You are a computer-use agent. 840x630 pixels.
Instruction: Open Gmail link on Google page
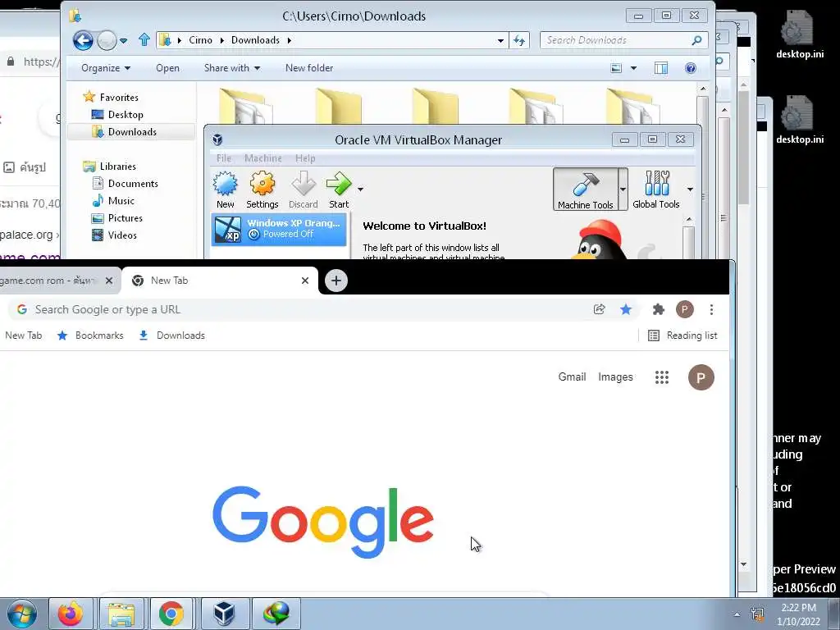point(572,377)
